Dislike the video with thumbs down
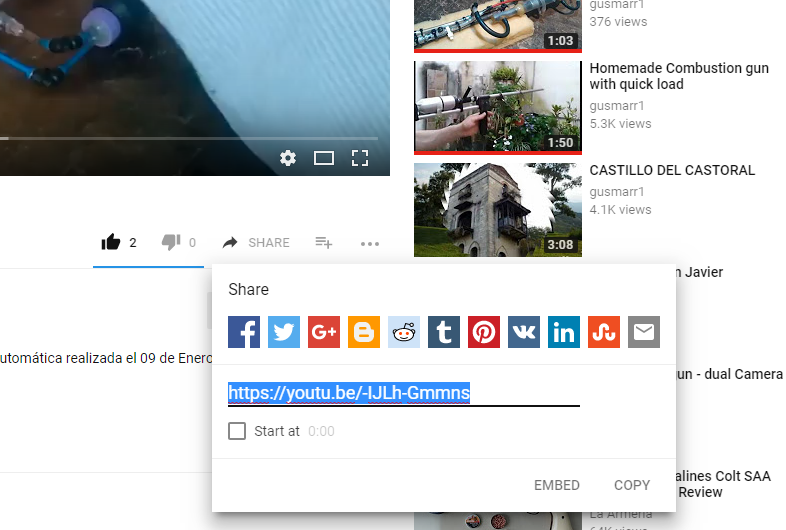This screenshot has height=530, width=786. [171, 242]
